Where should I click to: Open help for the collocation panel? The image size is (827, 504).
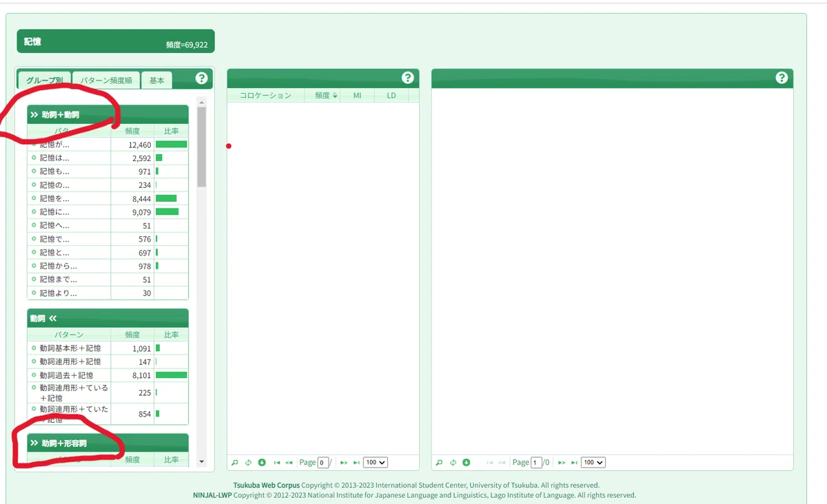tap(407, 78)
